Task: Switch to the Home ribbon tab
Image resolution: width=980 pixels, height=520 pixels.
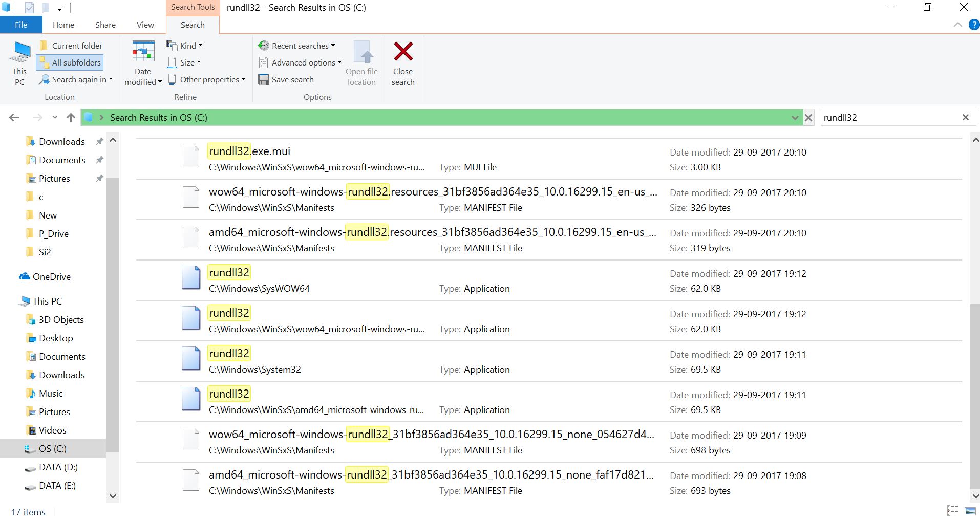Action: (x=63, y=25)
